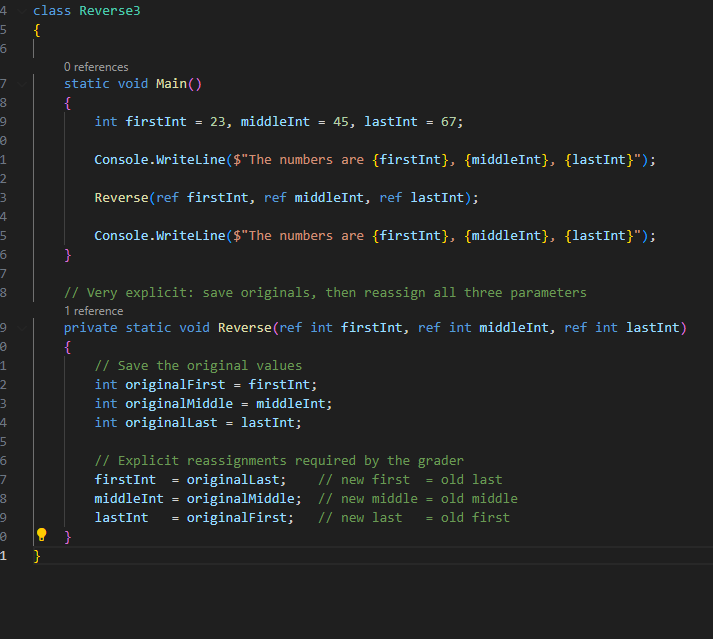Viewport: 713px width, 639px height.
Task: Click "Reverse" in the private method declaration
Action: [x=245, y=328]
